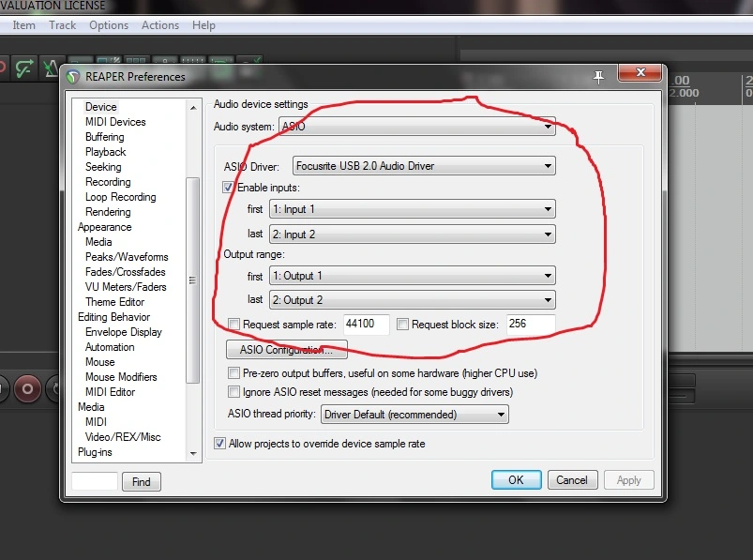Select Automation in the preferences tree
Screen dimensions: 753x560
(110, 347)
